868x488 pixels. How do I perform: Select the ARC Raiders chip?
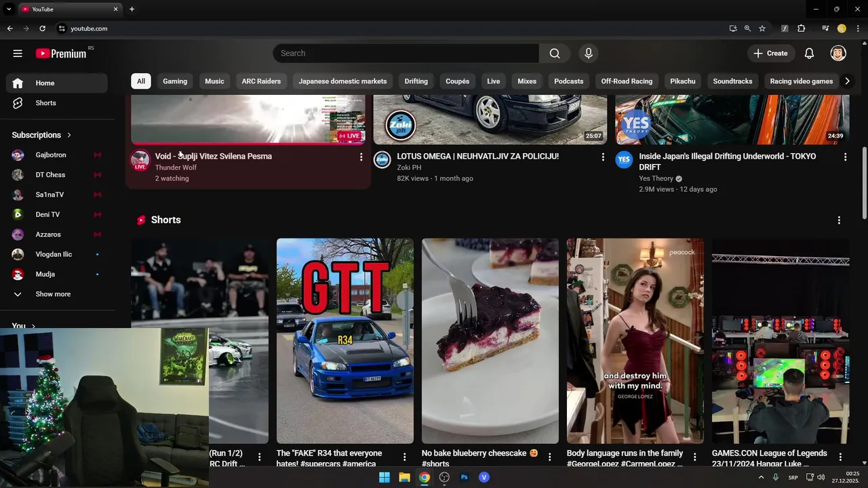pos(261,81)
